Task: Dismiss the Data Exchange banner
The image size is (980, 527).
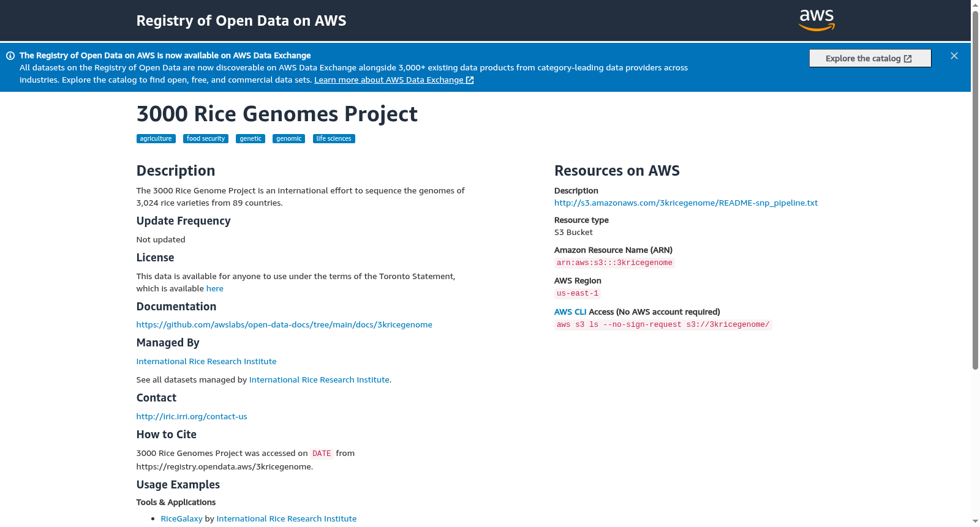Action: [x=954, y=56]
